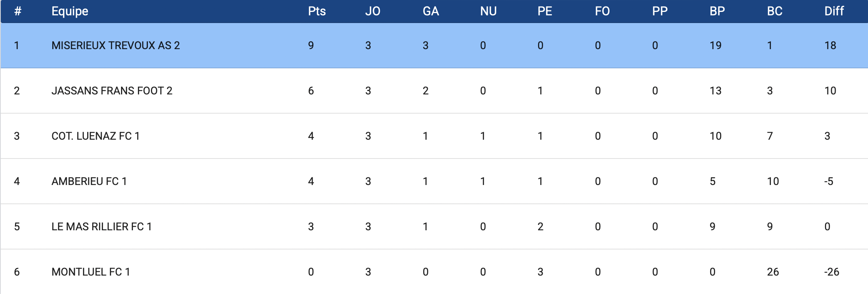
Task: Open LE MAS RILLIER FC 1 team
Action: 101,226
